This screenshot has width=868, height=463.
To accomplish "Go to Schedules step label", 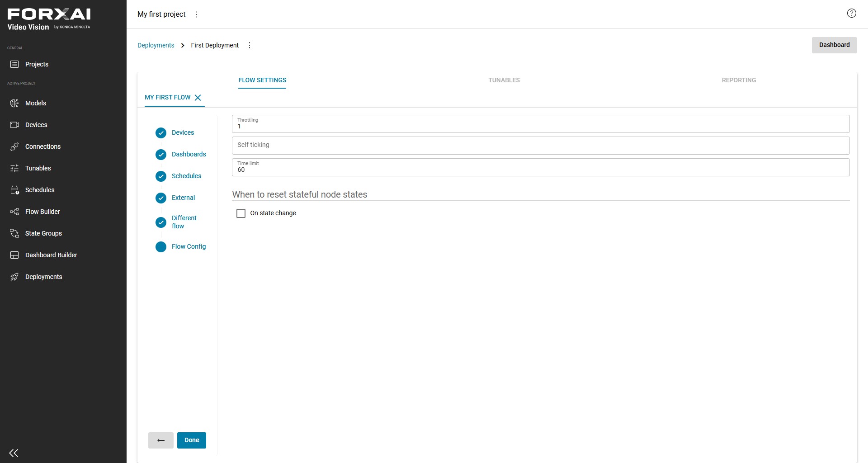I will click(186, 176).
